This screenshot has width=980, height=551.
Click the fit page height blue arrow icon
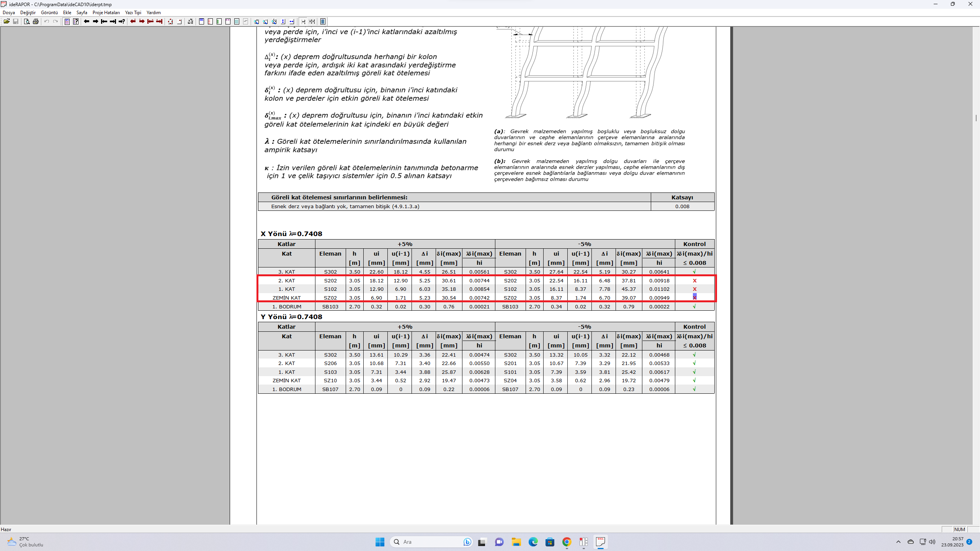[283, 21]
